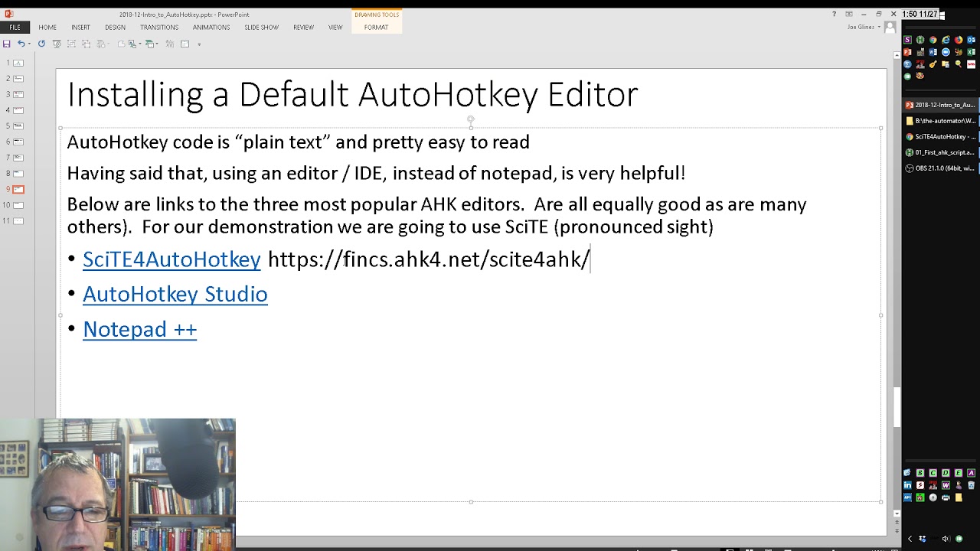Click the line 'AutoHotkey code is plain text'

point(299,142)
